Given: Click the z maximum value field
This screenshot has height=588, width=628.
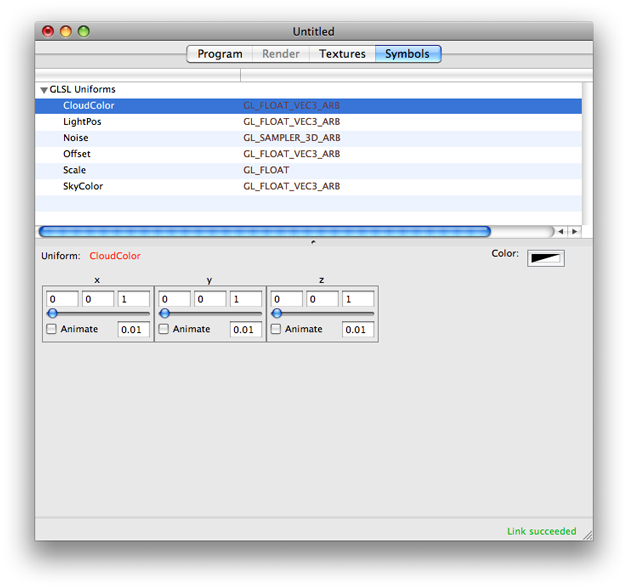Looking at the screenshot, I should point(357,299).
